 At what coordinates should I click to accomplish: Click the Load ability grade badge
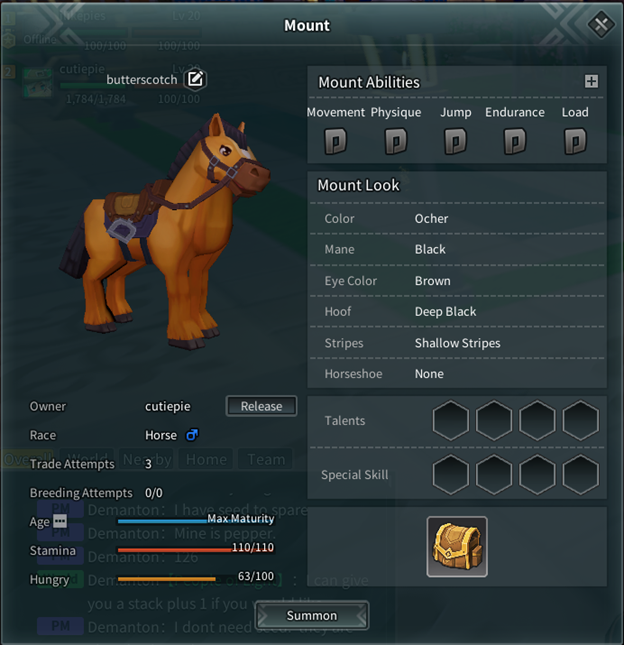(575, 141)
